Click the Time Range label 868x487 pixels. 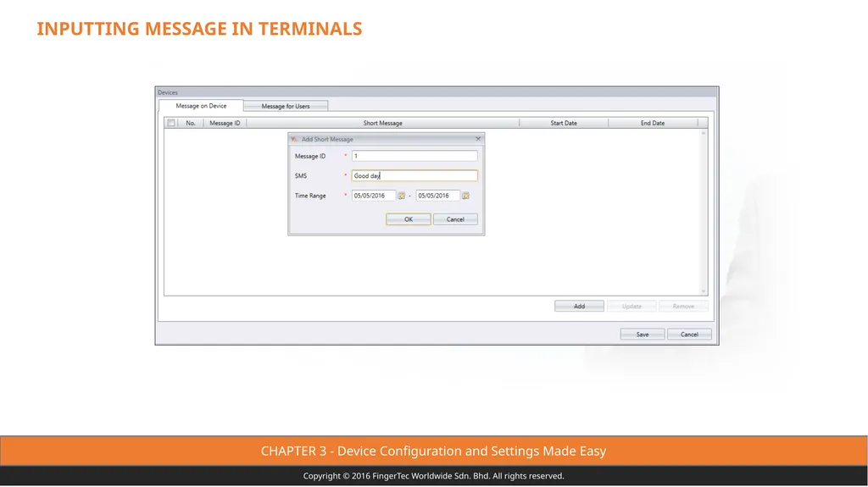(310, 196)
